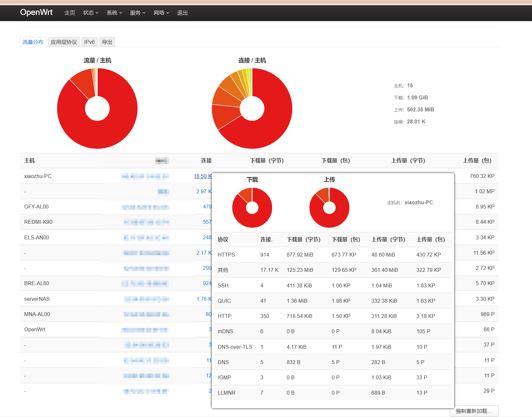
Task: Click the ELS-AN00 host name
Action: point(37,237)
